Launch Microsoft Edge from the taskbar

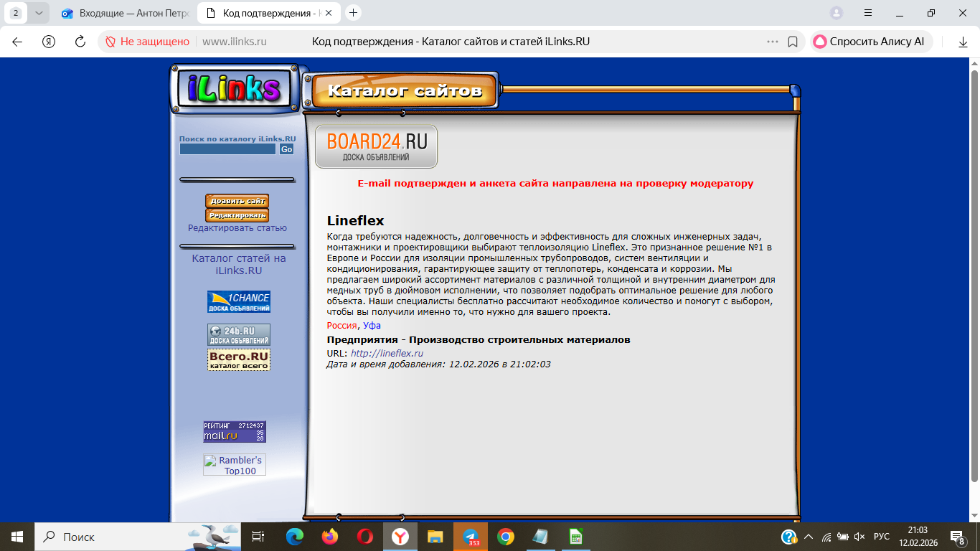295,537
